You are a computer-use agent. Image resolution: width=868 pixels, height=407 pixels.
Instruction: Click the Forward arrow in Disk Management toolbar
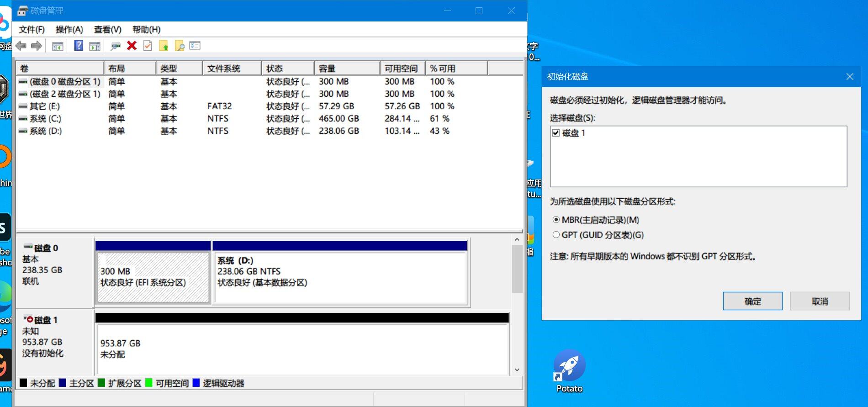[x=37, y=46]
